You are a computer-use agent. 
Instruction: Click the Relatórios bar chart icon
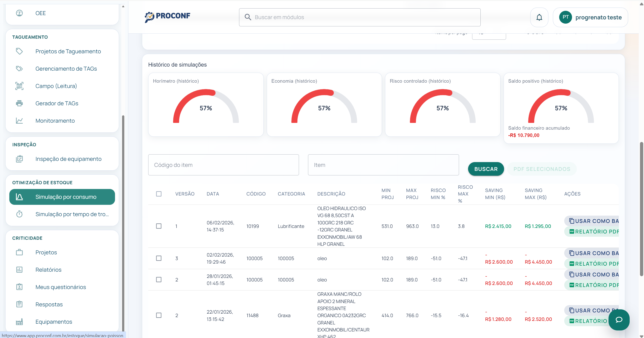pos(19,270)
